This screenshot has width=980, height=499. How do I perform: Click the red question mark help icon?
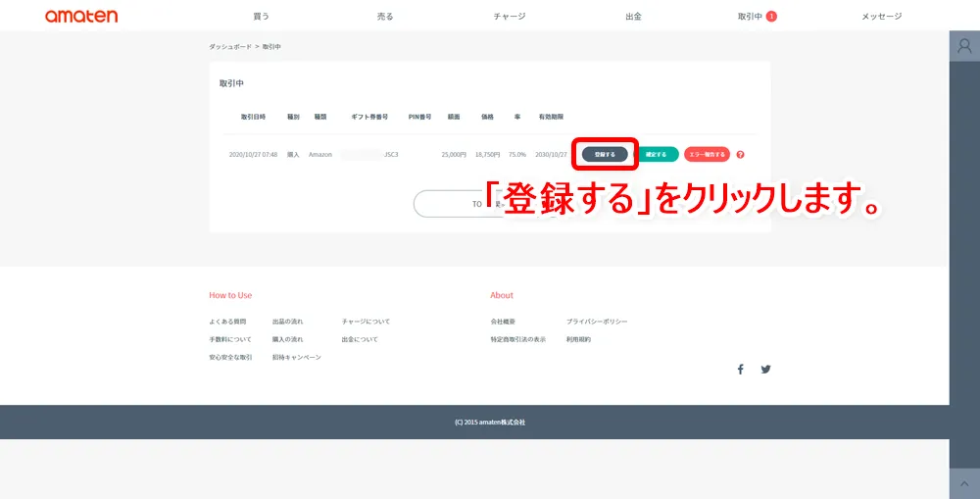[740, 155]
